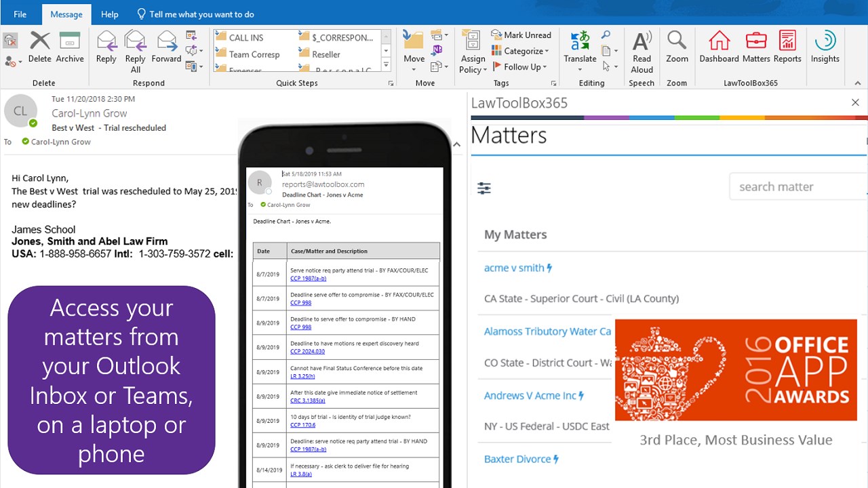Collapse the message header with the chevron

click(456, 144)
